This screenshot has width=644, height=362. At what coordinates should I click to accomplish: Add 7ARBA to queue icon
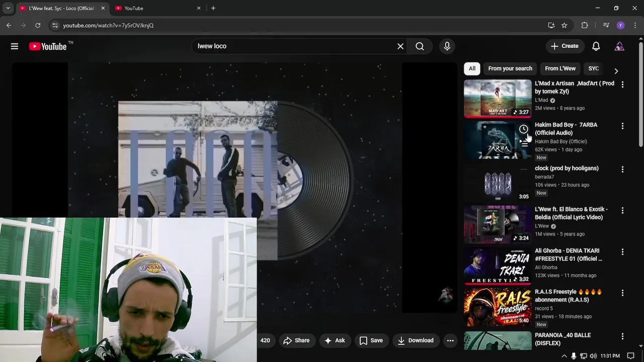524,144
